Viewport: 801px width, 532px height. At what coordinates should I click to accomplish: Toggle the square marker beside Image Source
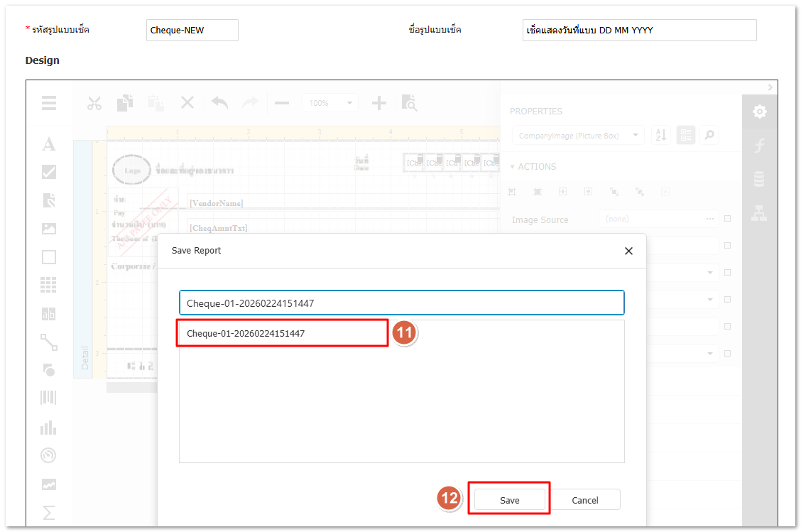pos(727,219)
